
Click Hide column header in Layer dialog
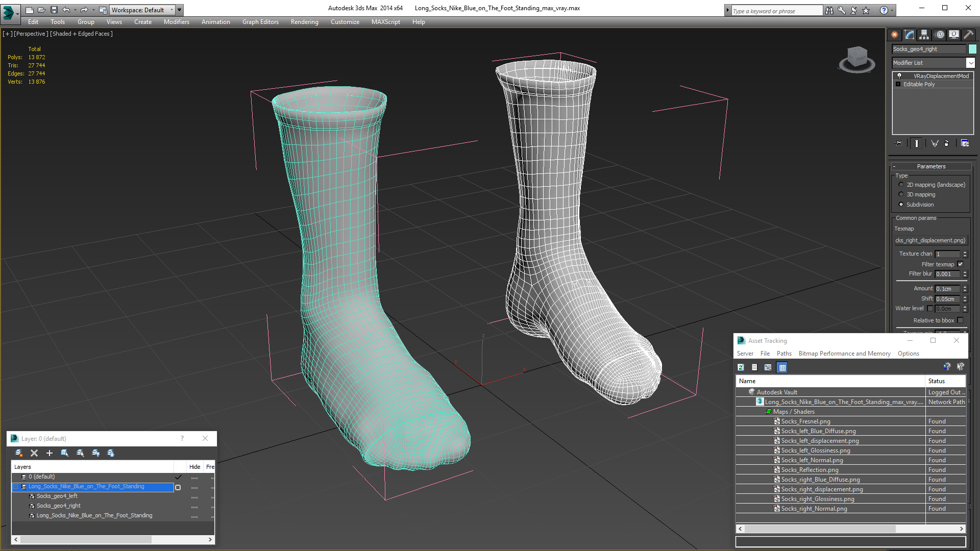pyautogui.click(x=194, y=467)
